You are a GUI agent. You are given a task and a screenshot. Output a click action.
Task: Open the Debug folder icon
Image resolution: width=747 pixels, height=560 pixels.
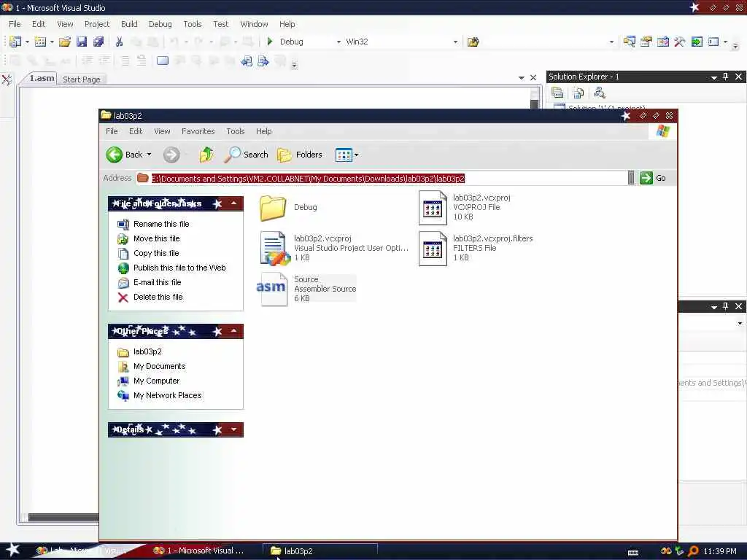click(x=273, y=208)
